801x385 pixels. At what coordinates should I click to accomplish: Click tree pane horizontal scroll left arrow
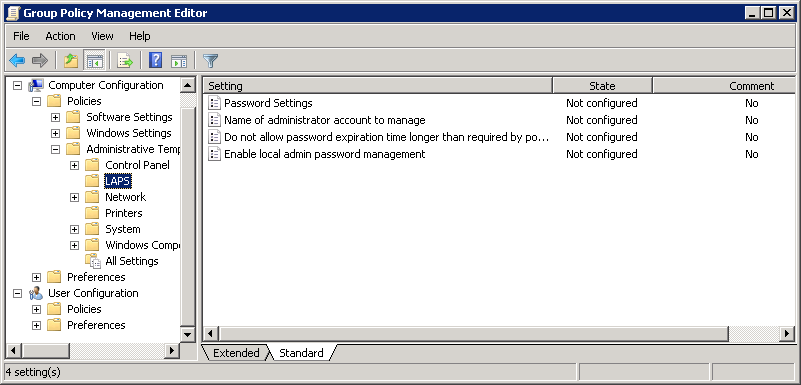pyautogui.click(x=14, y=351)
